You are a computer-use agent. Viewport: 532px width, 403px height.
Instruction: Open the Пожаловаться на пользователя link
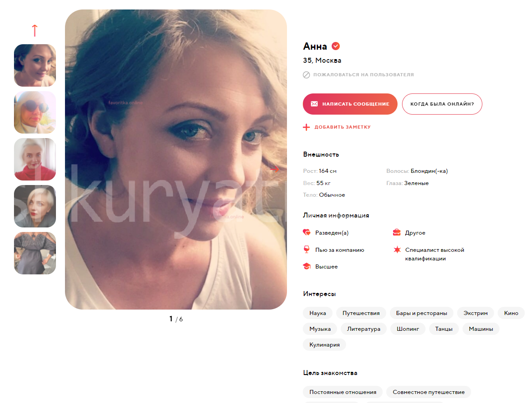click(363, 74)
